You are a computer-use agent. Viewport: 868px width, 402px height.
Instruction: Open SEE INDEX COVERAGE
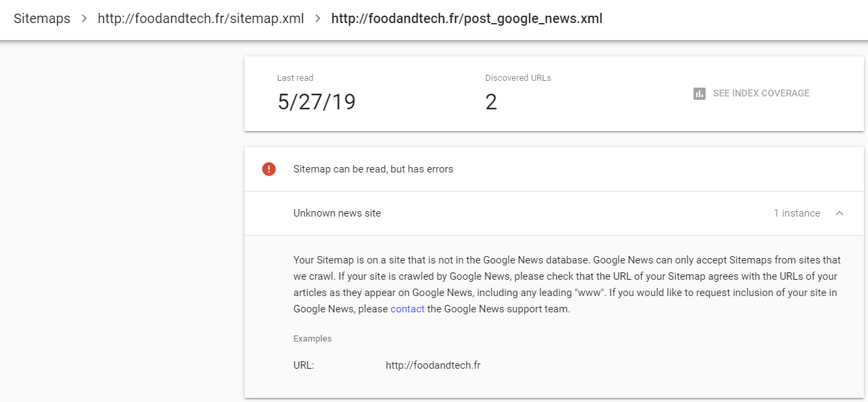tap(761, 94)
